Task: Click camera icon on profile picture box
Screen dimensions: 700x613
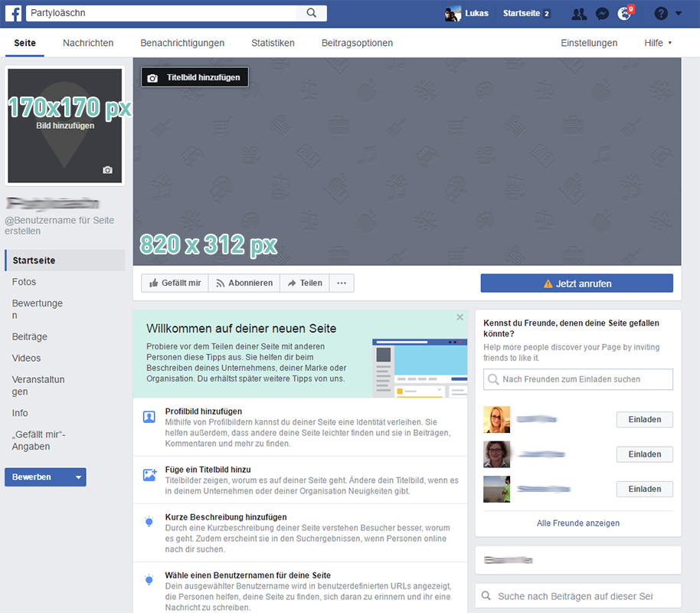Action: 107,170
